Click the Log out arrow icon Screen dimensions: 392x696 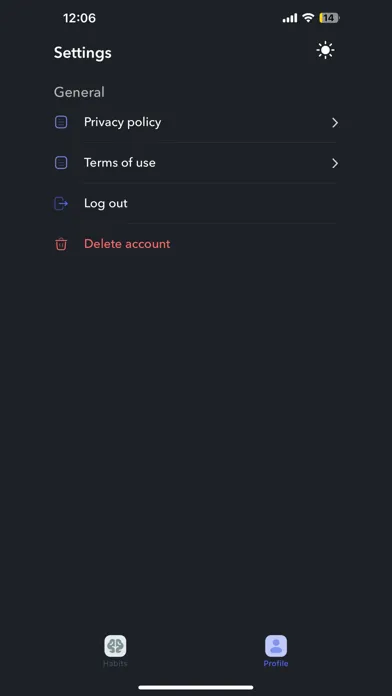(61, 204)
